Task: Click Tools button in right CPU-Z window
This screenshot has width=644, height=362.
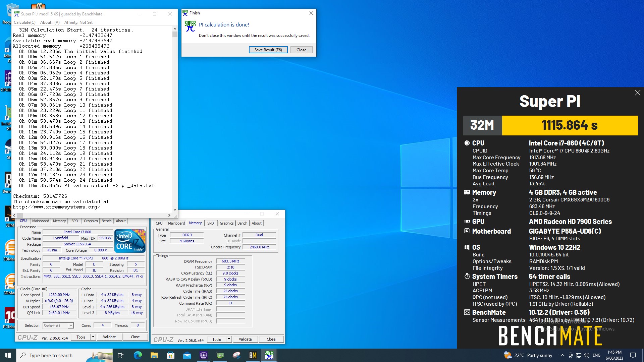Action: [217, 339]
